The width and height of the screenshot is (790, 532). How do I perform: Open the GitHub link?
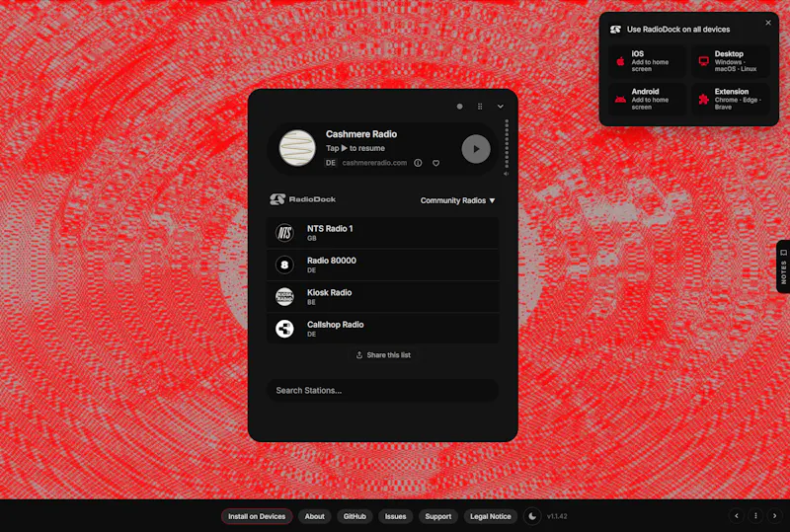[x=355, y=516]
